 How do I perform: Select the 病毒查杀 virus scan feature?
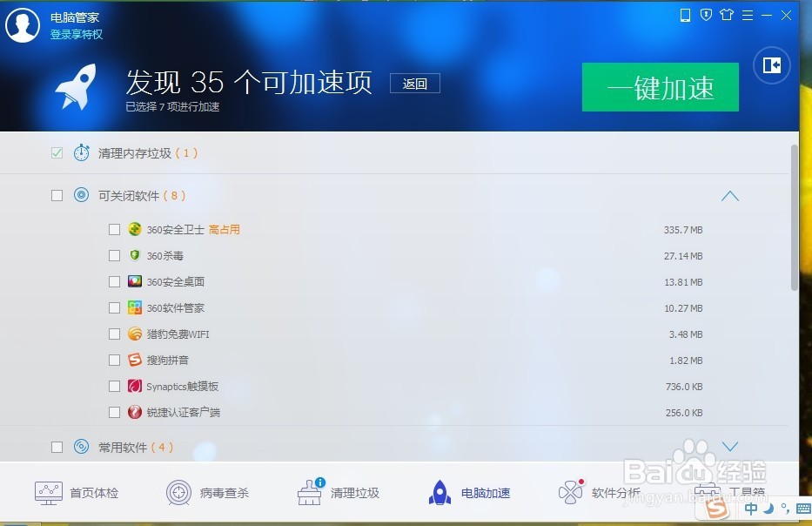pos(209,492)
